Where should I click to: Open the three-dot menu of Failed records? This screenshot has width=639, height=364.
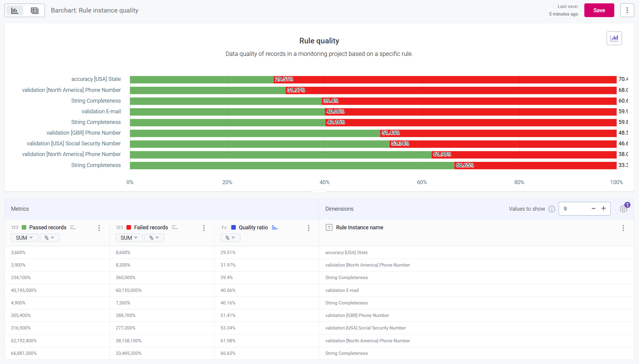(x=204, y=228)
